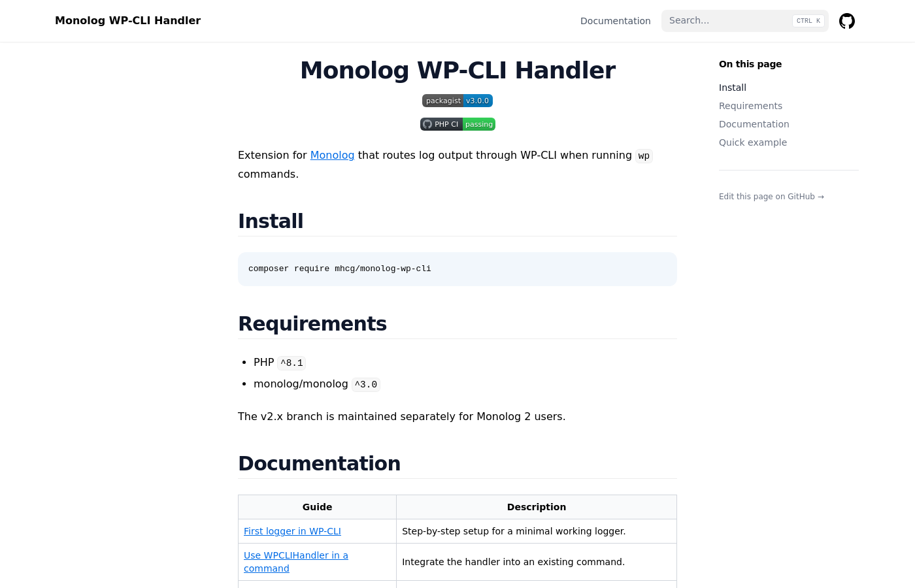This screenshot has width=915, height=588.
Task: Jump to Documentation in the page outline
Action: click(x=754, y=124)
